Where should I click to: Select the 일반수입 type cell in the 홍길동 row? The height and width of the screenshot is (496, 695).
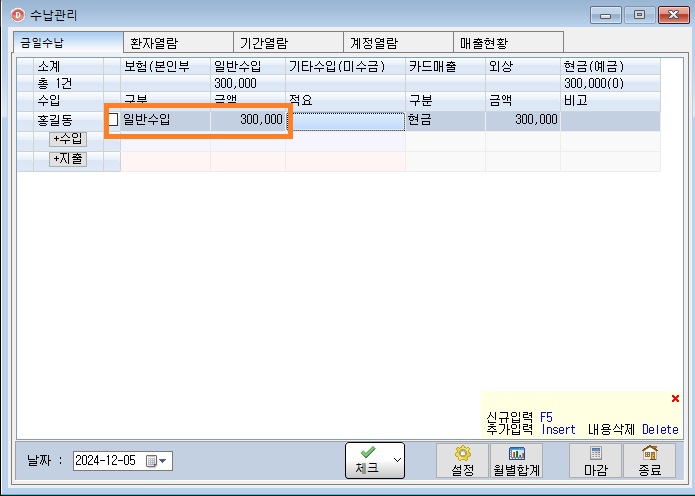coord(165,120)
